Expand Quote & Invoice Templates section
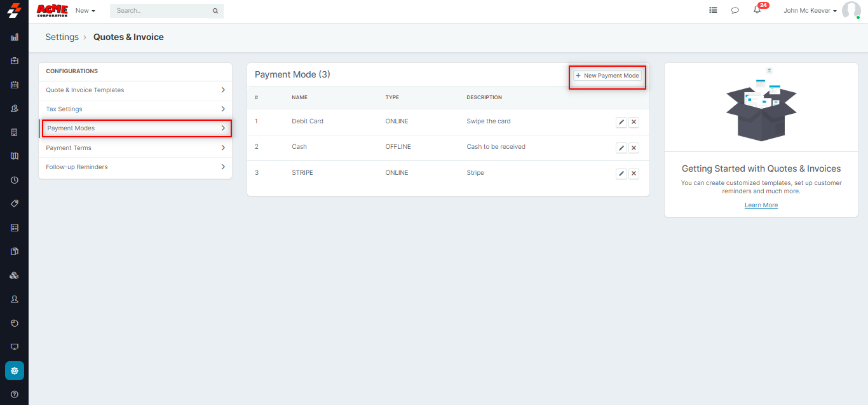This screenshot has width=868, height=405. point(135,90)
